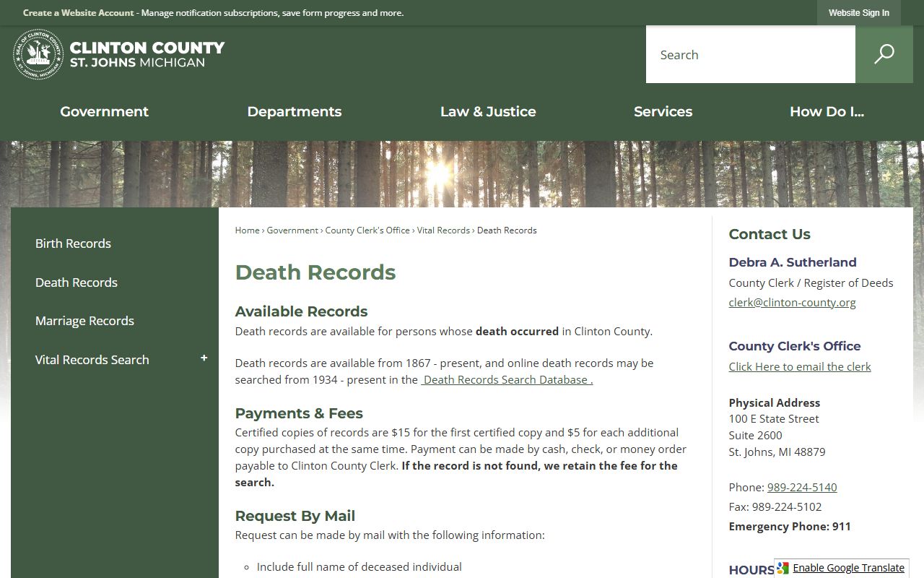Open the Services menu
Image resolution: width=924 pixels, height=578 pixels.
point(663,111)
